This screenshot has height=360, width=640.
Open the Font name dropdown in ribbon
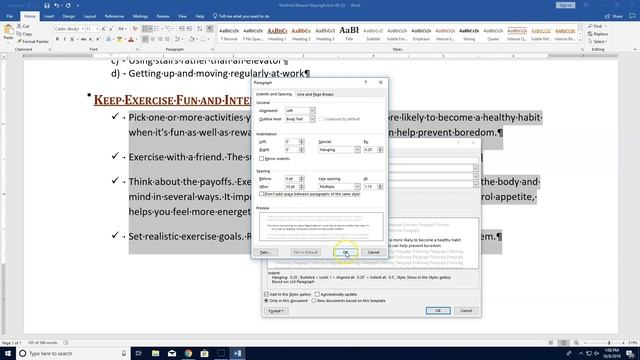coord(82,29)
